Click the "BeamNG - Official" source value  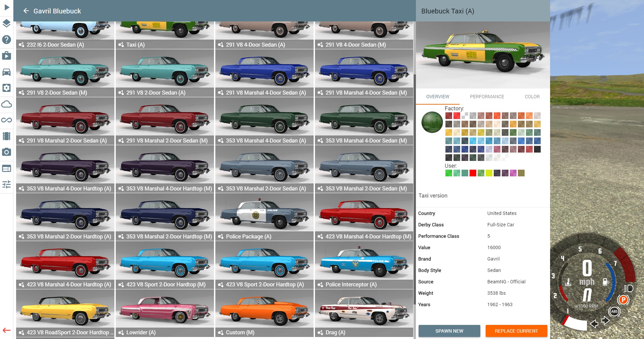coord(506,282)
